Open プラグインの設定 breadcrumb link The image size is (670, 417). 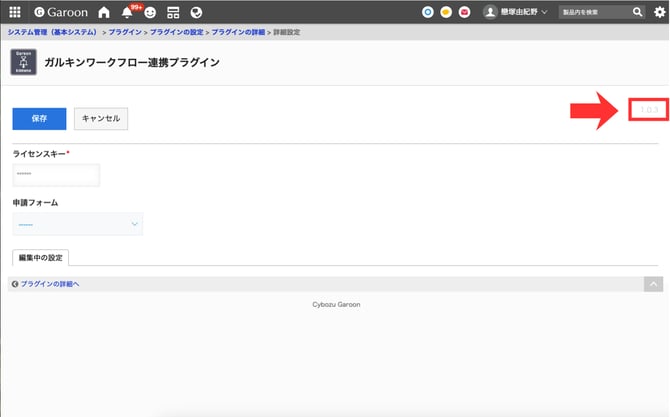tap(177, 33)
